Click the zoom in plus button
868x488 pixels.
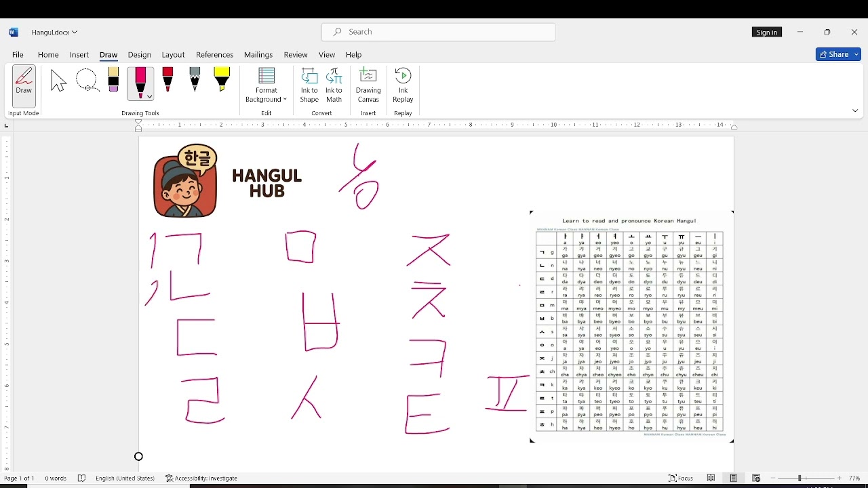click(840, 479)
